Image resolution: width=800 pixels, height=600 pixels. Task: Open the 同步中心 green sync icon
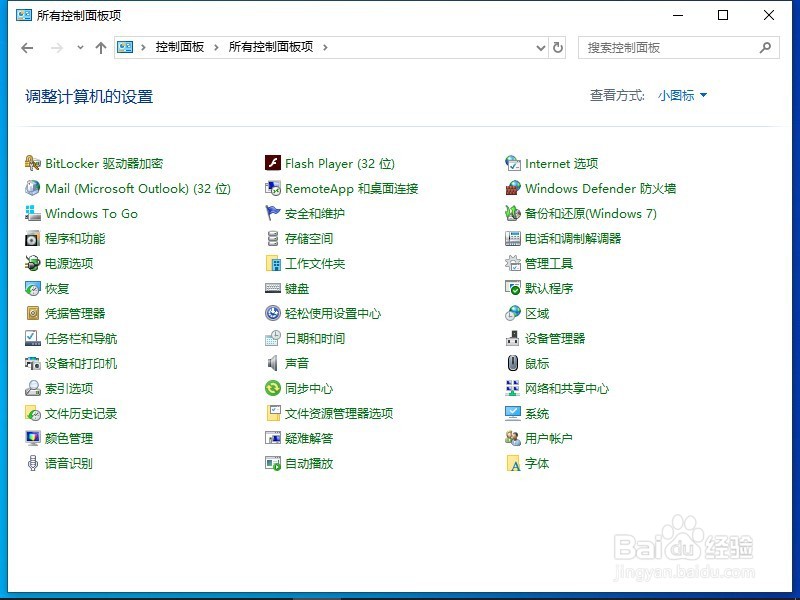pyautogui.click(x=273, y=388)
